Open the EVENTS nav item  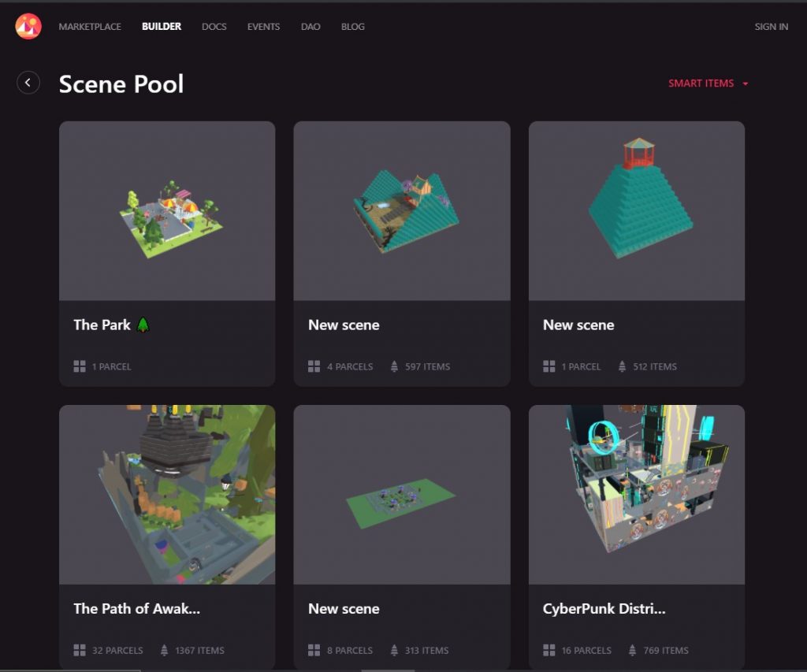[x=263, y=26]
